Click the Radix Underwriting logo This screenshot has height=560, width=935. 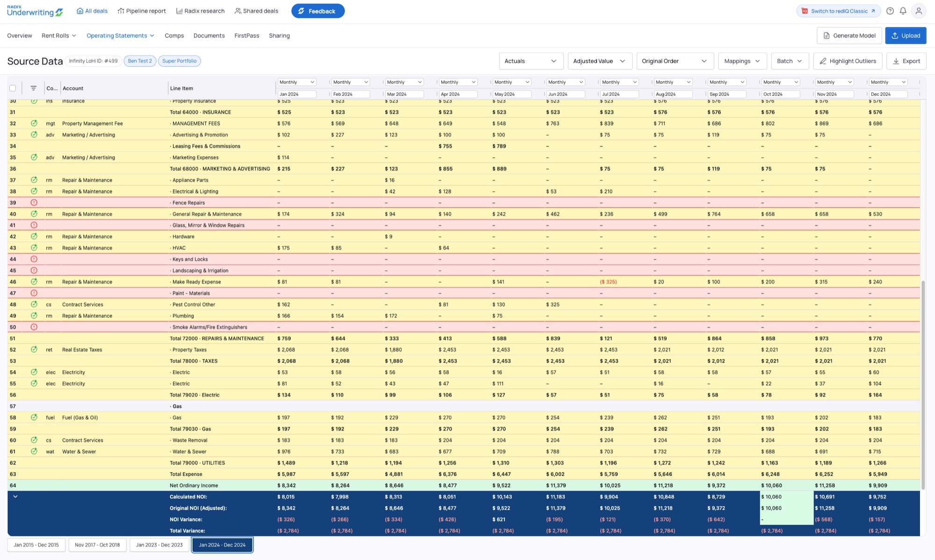click(x=35, y=11)
